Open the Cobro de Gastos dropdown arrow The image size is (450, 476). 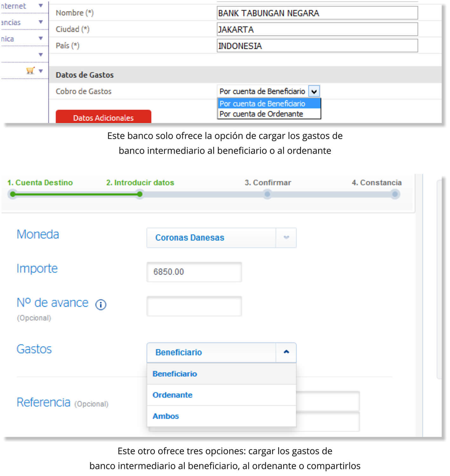coord(314,91)
